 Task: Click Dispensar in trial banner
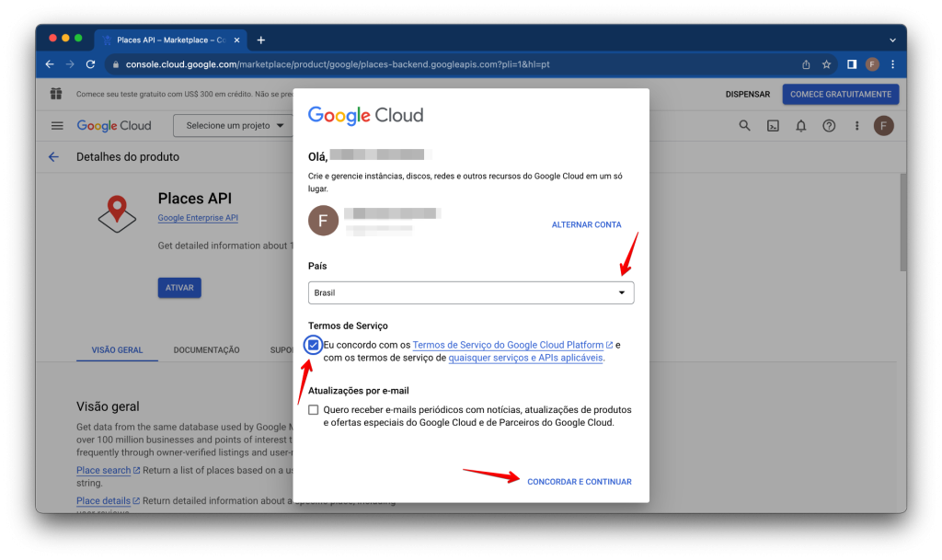(747, 94)
